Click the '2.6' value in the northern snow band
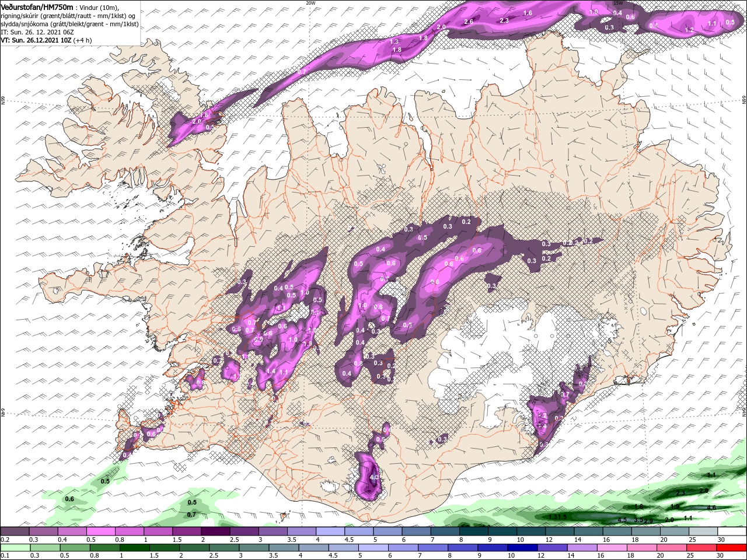Image resolution: width=747 pixels, height=560 pixels. (469, 22)
